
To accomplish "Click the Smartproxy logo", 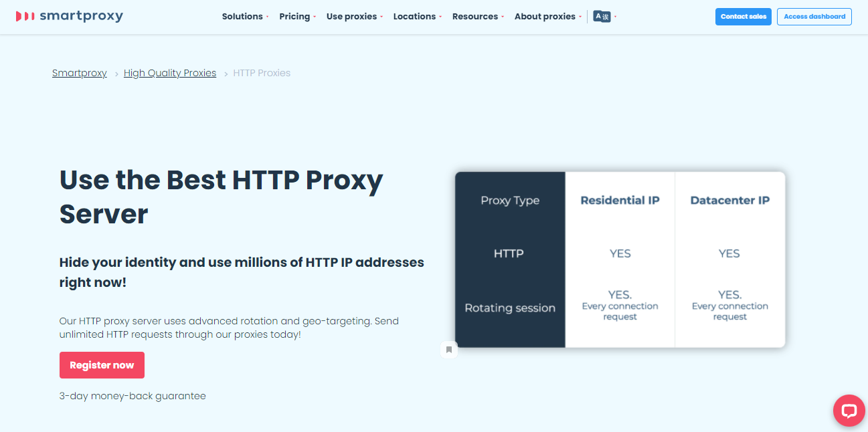I will tap(70, 16).
